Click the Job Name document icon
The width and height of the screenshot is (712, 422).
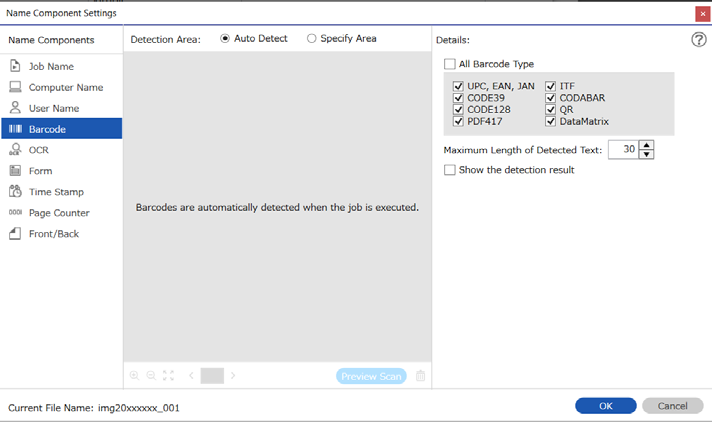pyautogui.click(x=15, y=66)
